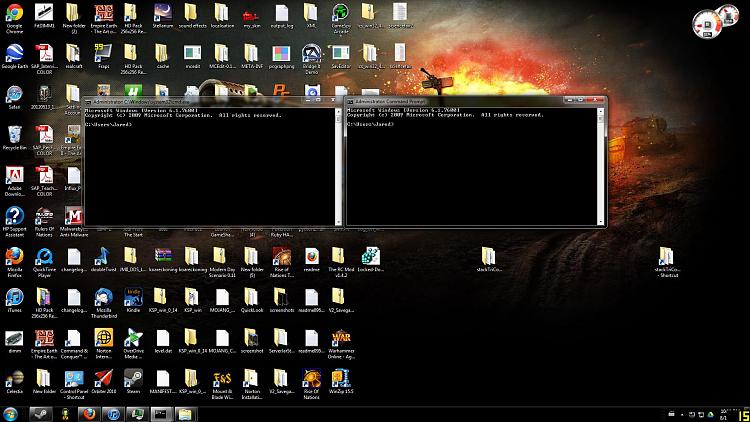
Task: Select the output_log file icon
Action: click(x=281, y=16)
